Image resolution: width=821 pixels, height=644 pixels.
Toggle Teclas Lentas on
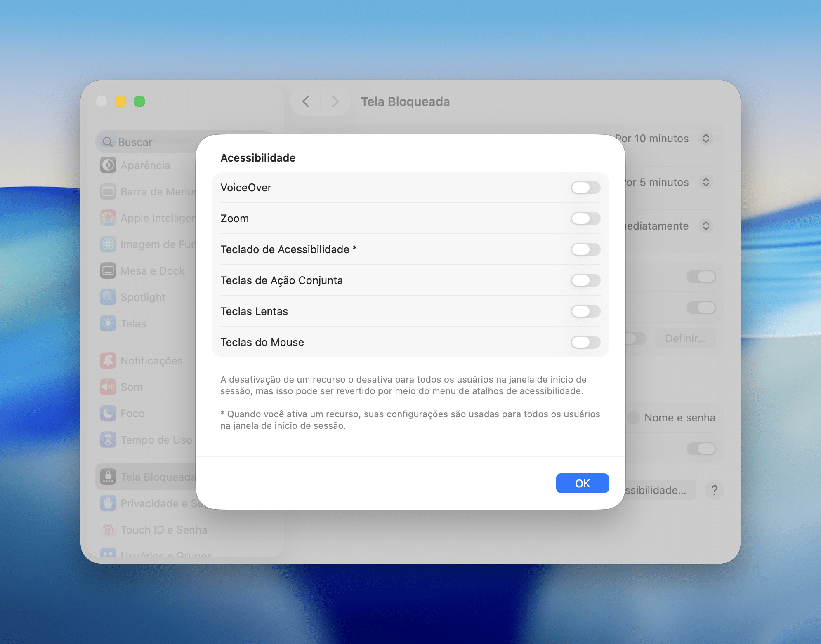pyautogui.click(x=585, y=311)
